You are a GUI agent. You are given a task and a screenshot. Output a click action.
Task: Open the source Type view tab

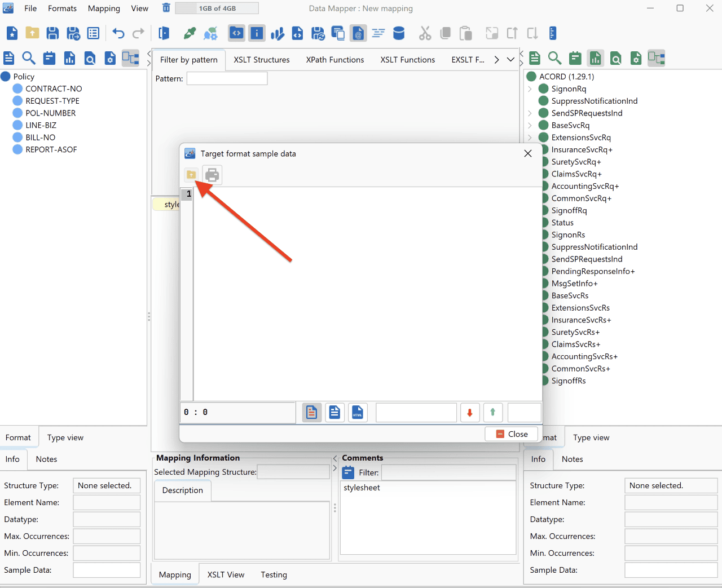pyautogui.click(x=65, y=437)
